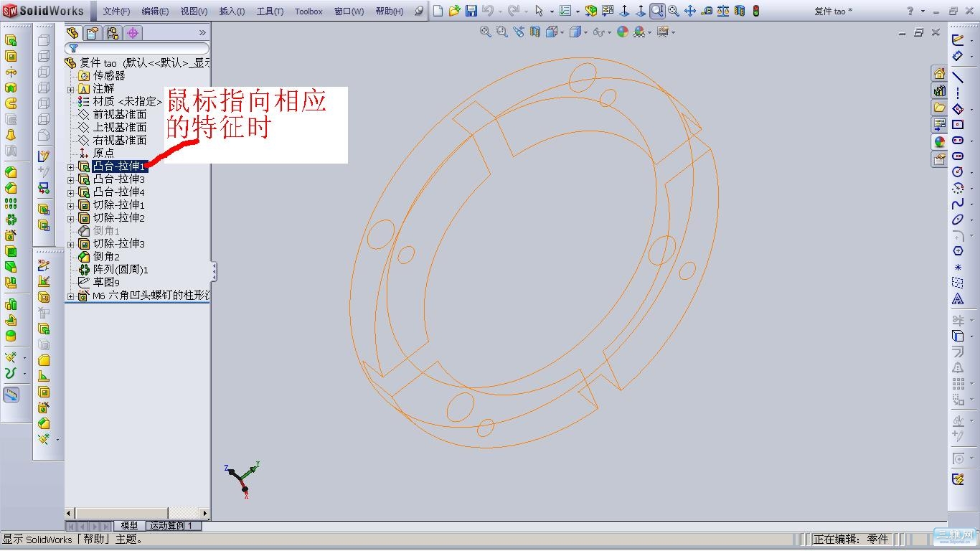Expand the 凸台-拉伸4 feature node
The image size is (980, 551).
[70, 192]
